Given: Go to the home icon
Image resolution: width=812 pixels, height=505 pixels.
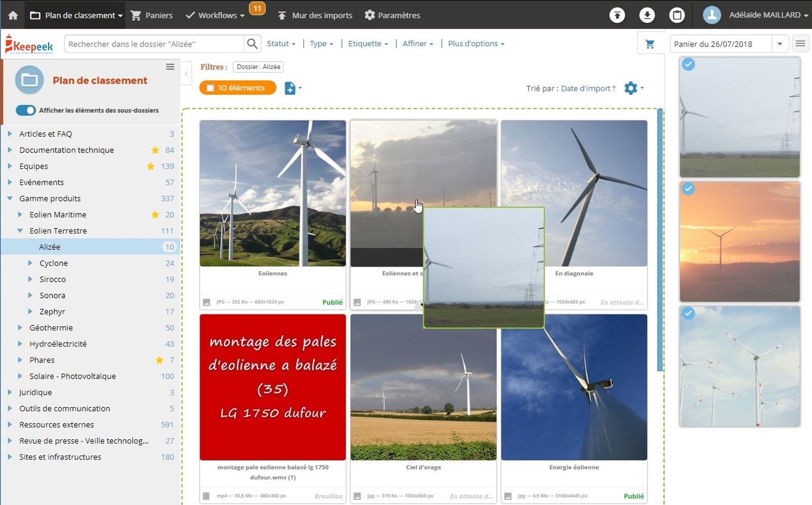Looking at the screenshot, I should point(13,15).
